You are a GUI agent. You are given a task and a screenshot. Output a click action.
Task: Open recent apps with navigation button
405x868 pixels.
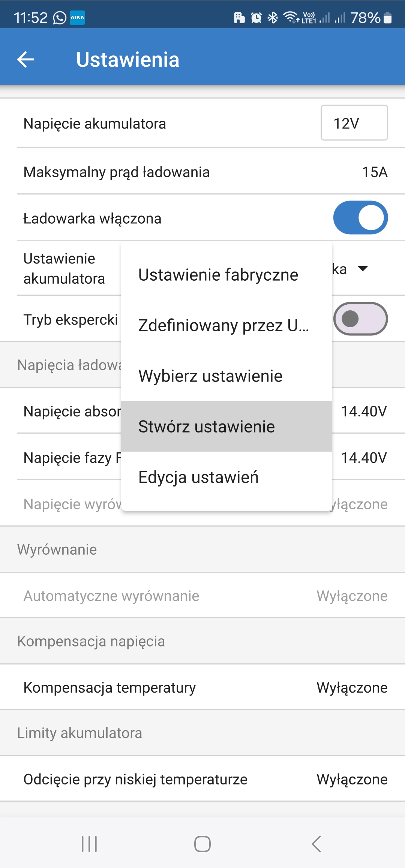pos(89,844)
